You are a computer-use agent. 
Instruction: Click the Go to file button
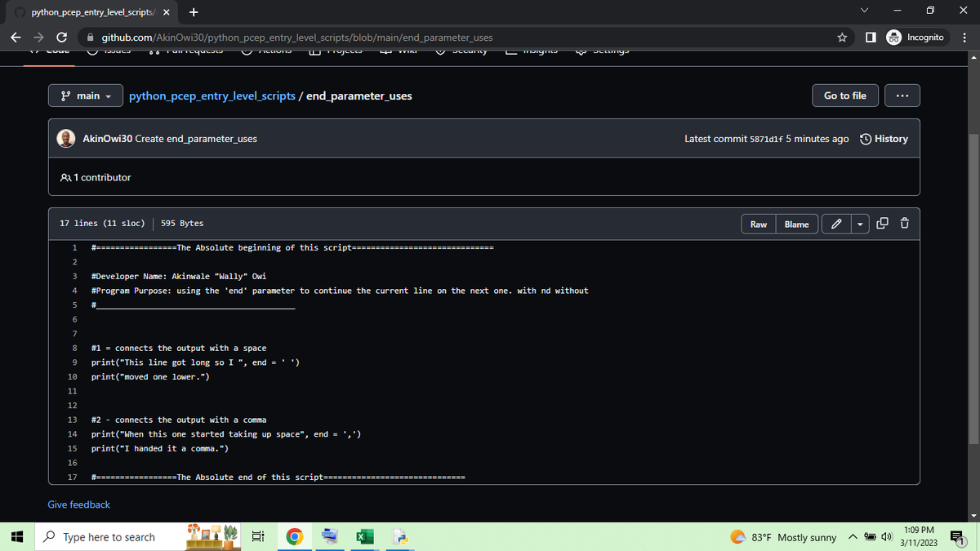click(x=844, y=95)
